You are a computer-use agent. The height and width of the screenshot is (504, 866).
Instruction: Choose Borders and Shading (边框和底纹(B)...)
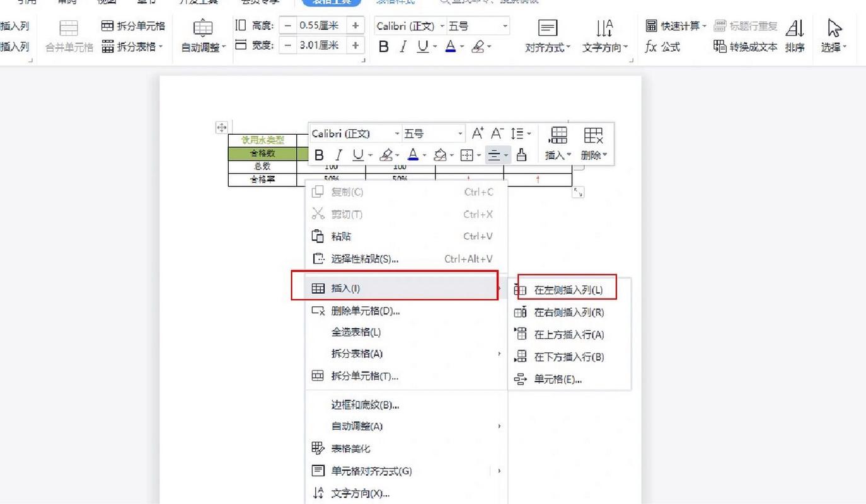406,404
